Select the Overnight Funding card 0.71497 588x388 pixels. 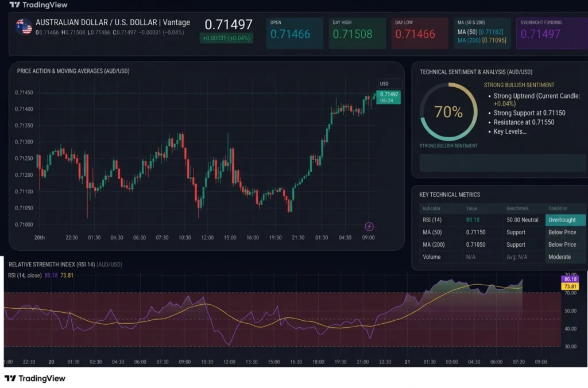[x=552, y=33]
